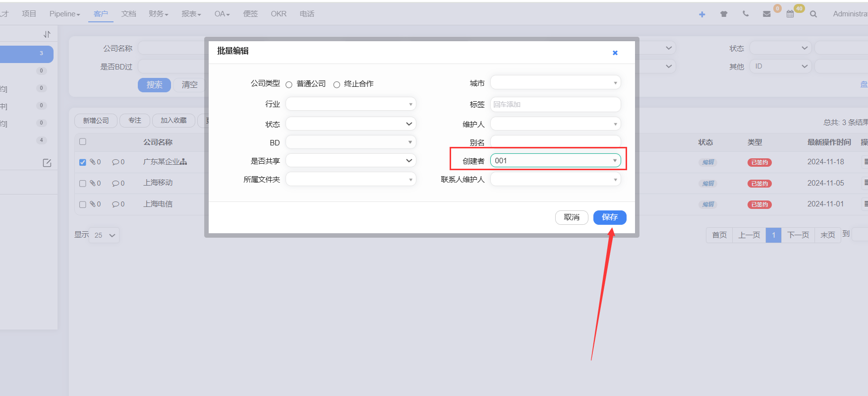This screenshot has height=396, width=868.
Task: Click the comment icon for 上海移动 row
Action: click(116, 183)
